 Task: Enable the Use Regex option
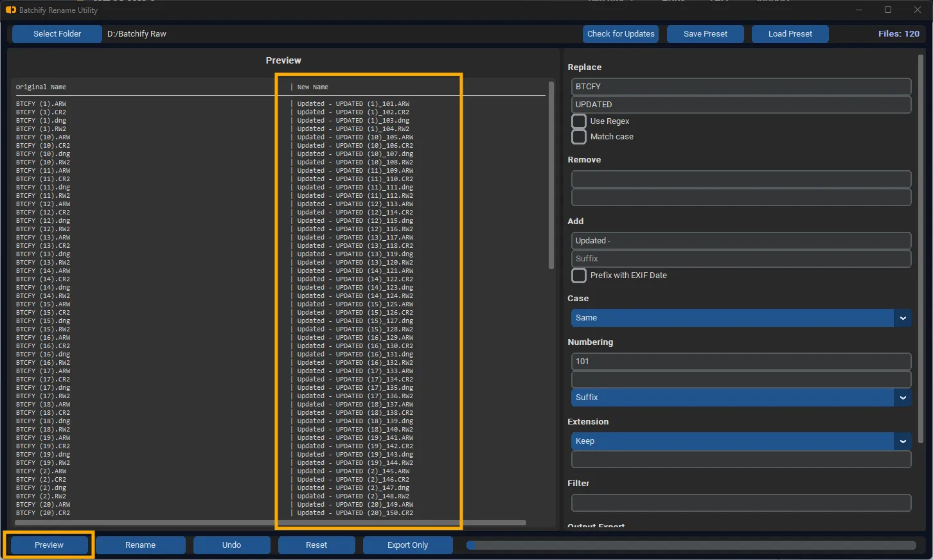tap(578, 121)
